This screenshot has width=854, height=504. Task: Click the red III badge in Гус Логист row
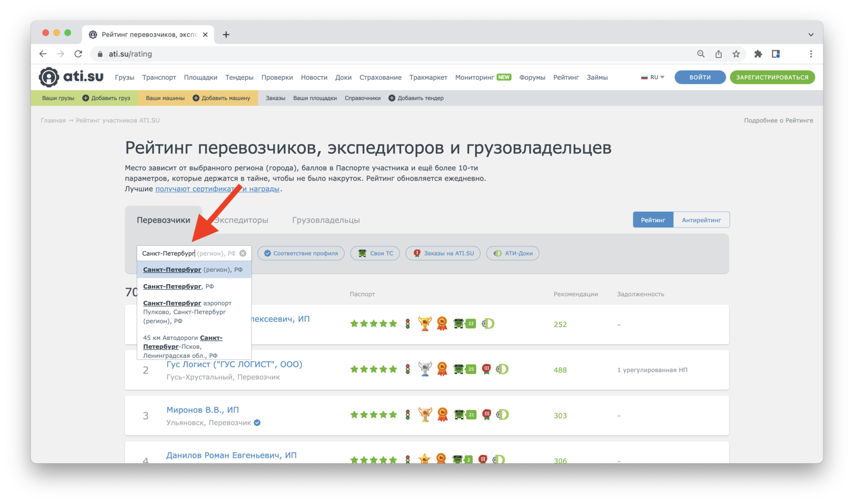pos(486,369)
